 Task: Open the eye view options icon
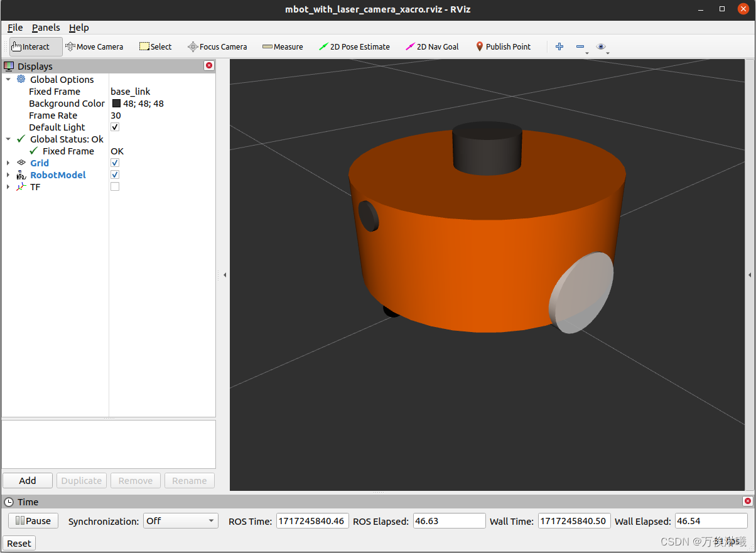click(602, 46)
